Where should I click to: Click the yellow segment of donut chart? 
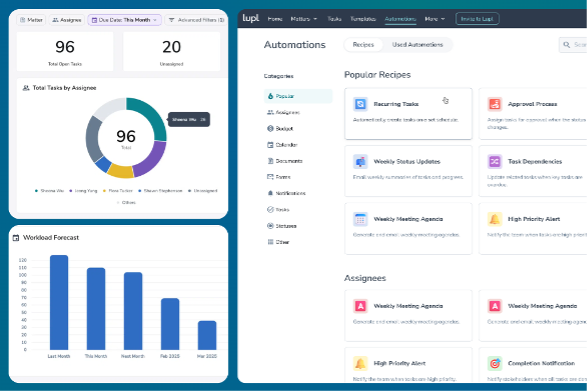coord(121,171)
